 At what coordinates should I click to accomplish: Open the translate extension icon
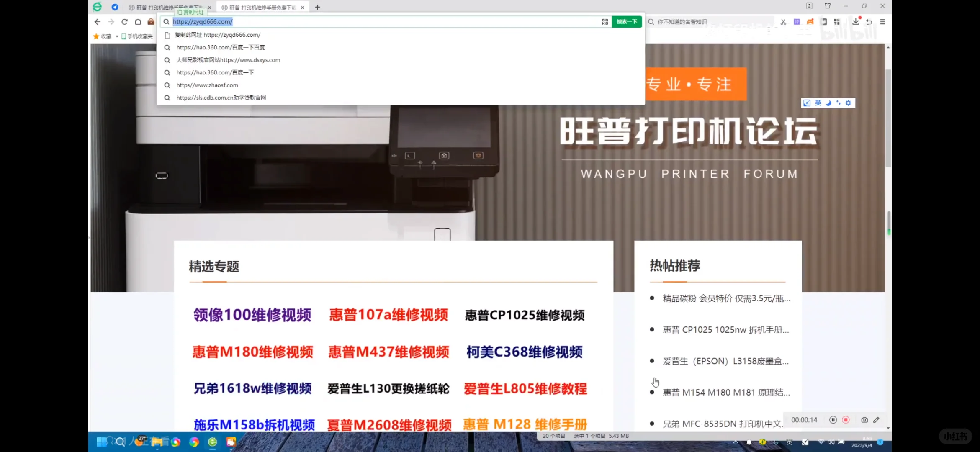(x=797, y=22)
